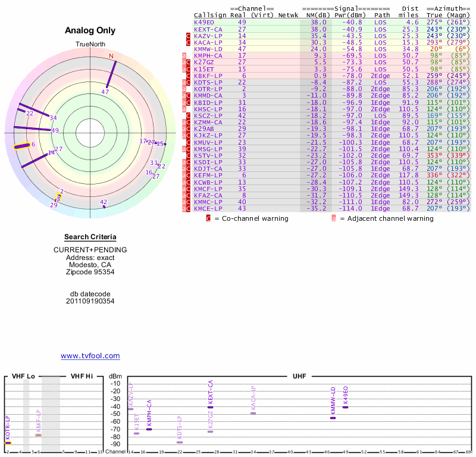Click the red co-channel warning legend icon
This screenshot has height=457, width=476.
tap(208, 218)
